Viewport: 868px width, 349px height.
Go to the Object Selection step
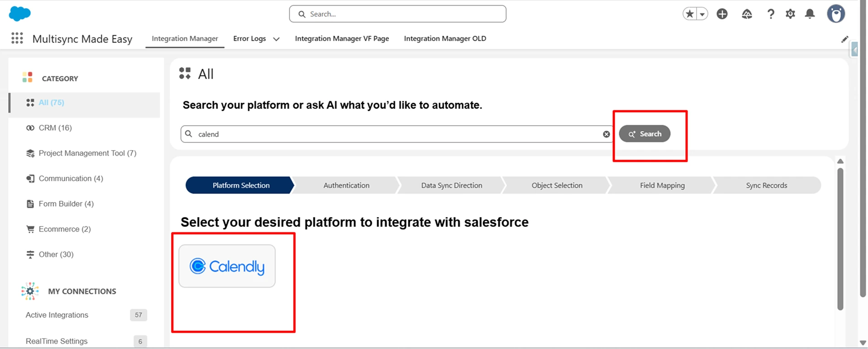point(557,185)
